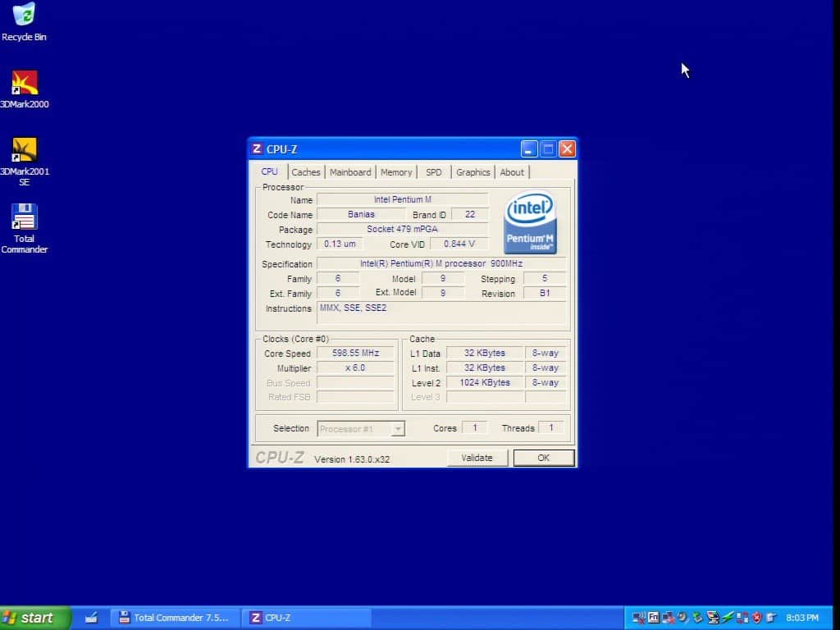
Task: Click the Stepping value 5
Action: pos(545,279)
